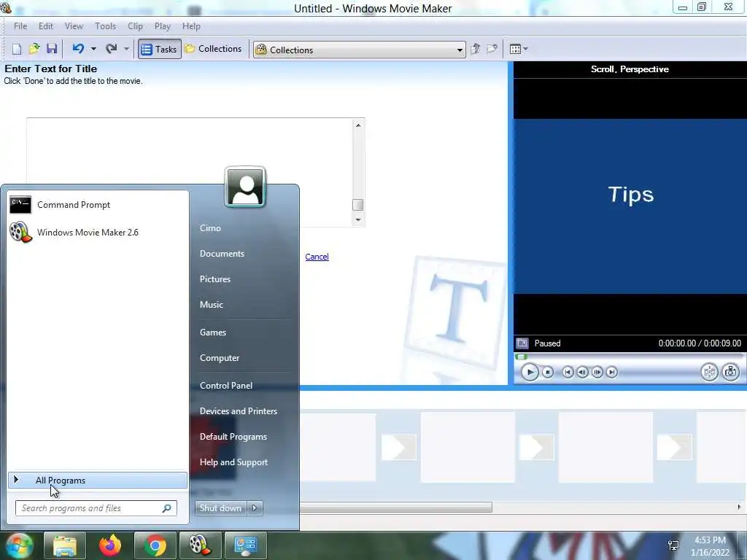
Task: Stop the preview monitor playback
Action: (x=548, y=372)
